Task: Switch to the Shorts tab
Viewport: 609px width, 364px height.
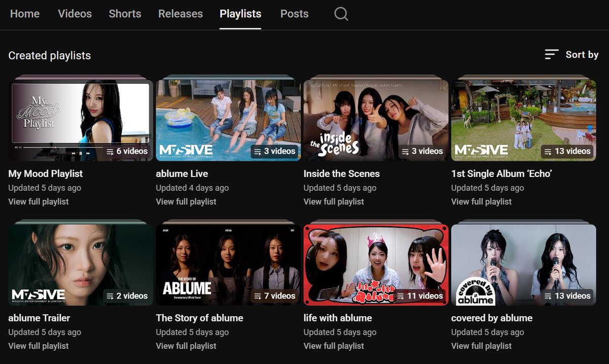Action: (125, 14)
